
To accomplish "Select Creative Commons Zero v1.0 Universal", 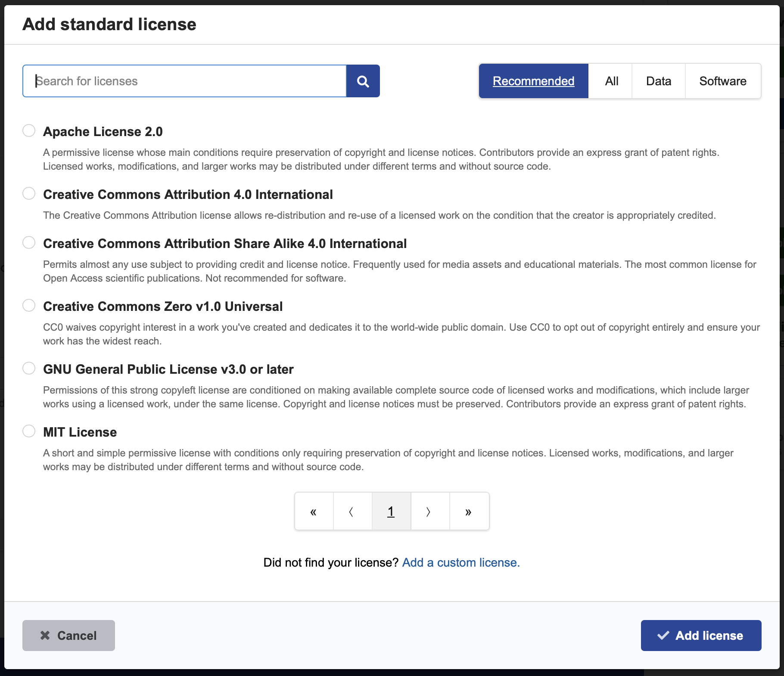I will pos(29,305).
